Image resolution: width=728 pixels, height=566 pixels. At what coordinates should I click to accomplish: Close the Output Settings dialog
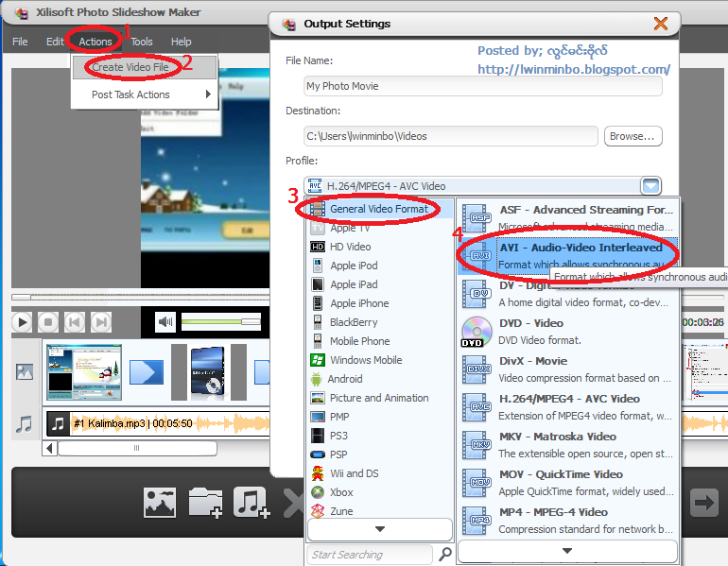tap(660, 24)
